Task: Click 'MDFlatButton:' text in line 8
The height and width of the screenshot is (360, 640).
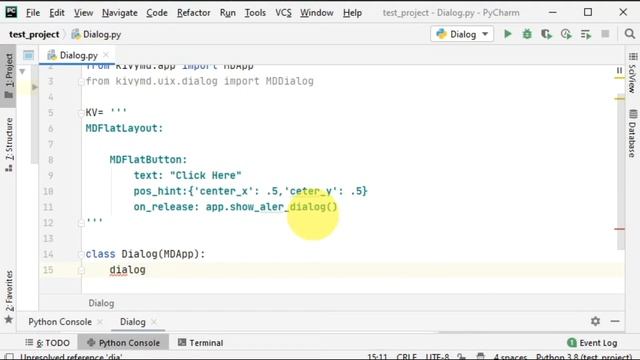Action: tap(148, 160)
